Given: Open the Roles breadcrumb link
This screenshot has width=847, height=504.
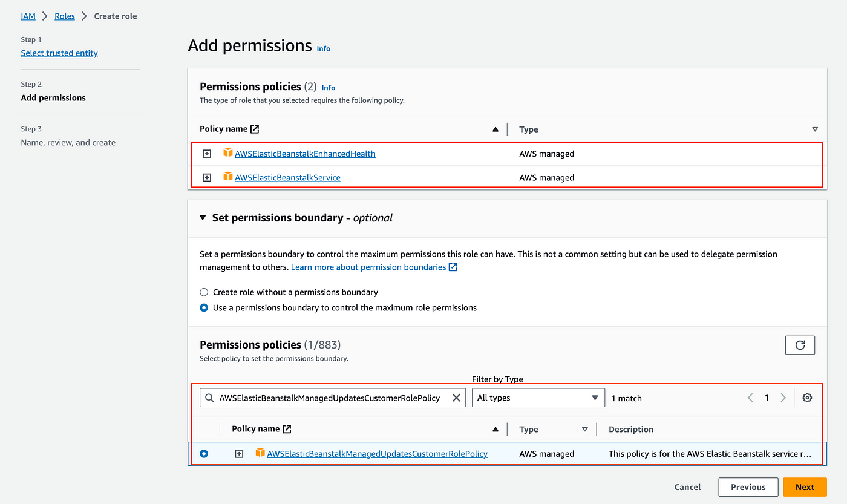Looking at the screenshot, I should click(x=65, y=16).
